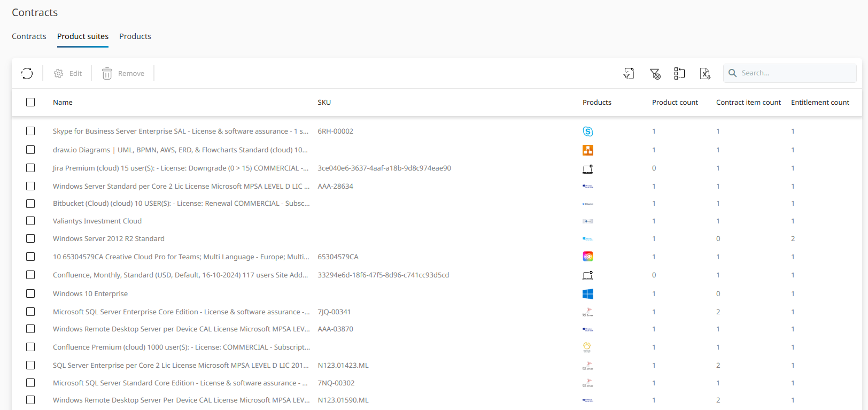Click entitlement count 2 in Windows Server 2012 row
This screenshot has width=868, height=410.
(793, 238)
